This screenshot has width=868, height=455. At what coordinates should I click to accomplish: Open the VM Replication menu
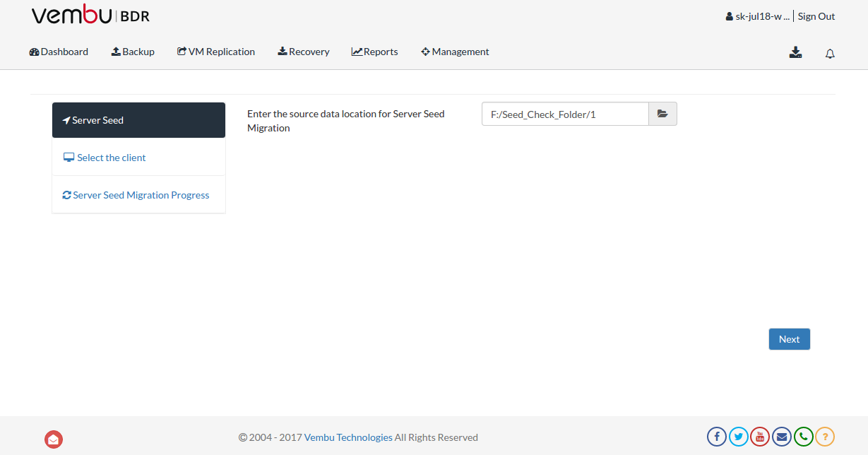click(216, 52)
